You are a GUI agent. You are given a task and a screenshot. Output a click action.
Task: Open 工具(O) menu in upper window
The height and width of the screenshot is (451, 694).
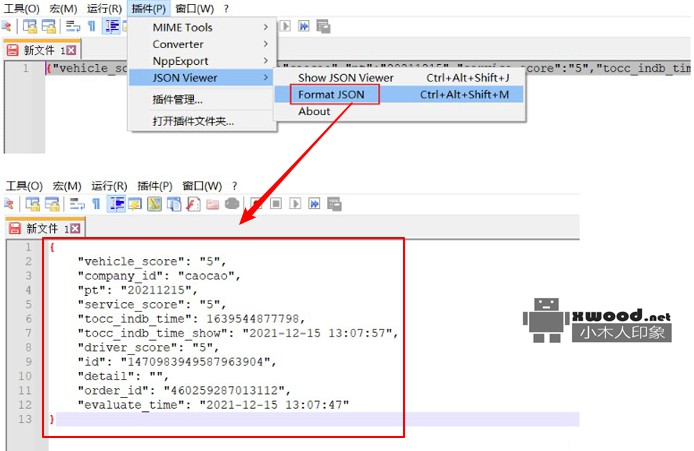(x=22, y=8)
